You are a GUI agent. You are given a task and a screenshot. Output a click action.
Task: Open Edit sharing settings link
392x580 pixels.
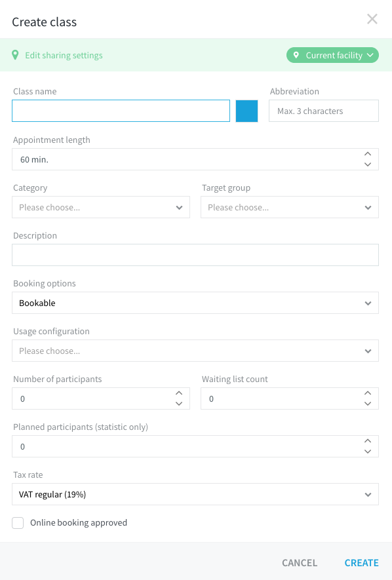click(64, 55)
